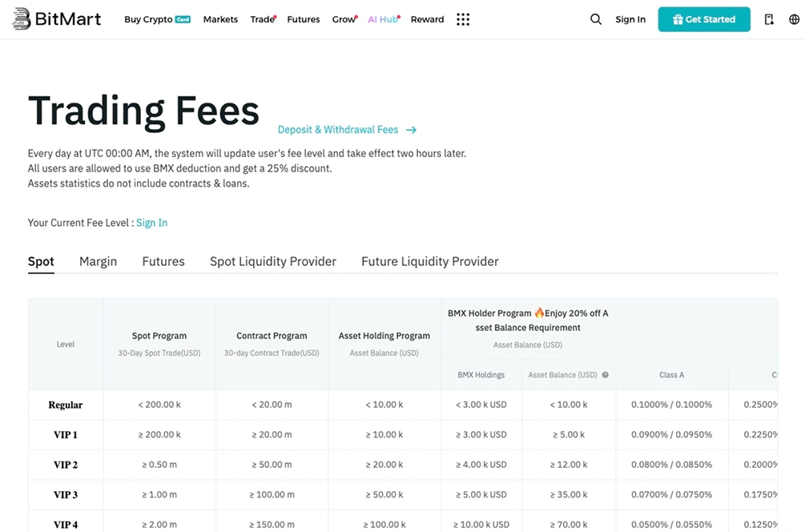Click Sign In in the top navigation
Image resolution: width=805 pixels, height=532 pixels.
point(630,18)
